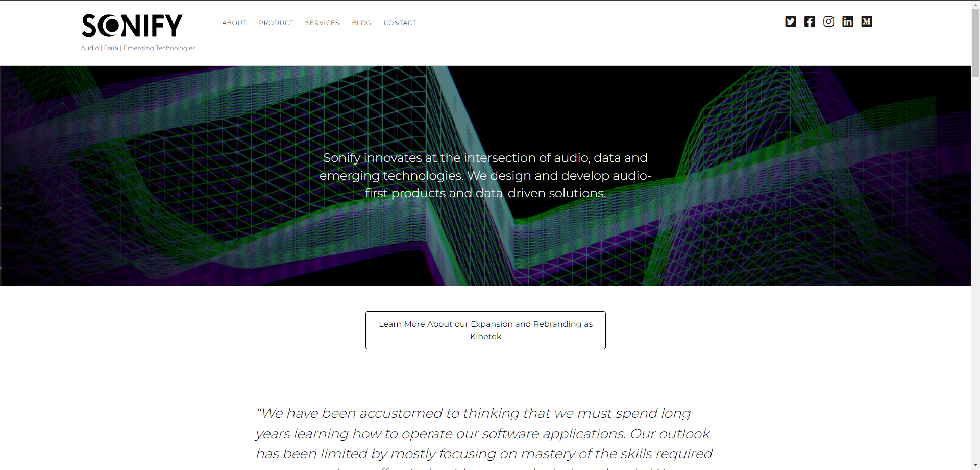
Task: Select Contact in the navigation bar
Action: click(x=400, y=23)
